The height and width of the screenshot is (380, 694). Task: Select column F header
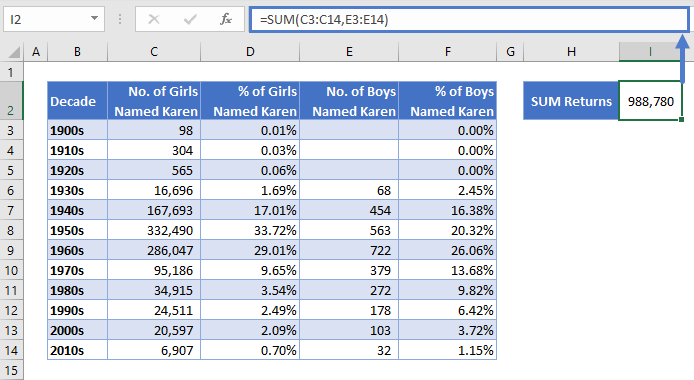click(x=447, y=52)
